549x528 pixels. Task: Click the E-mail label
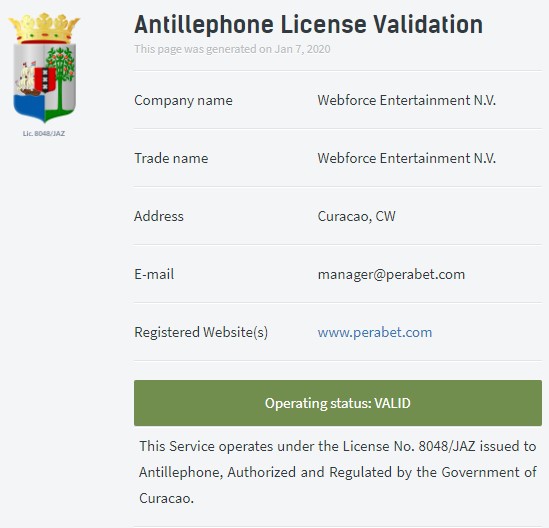point(154,274)
